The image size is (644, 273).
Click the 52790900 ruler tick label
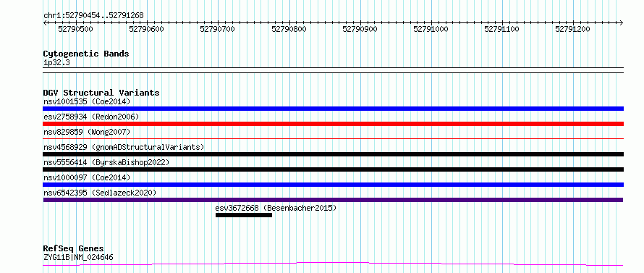pyautogui.click(x=360, y=29)
